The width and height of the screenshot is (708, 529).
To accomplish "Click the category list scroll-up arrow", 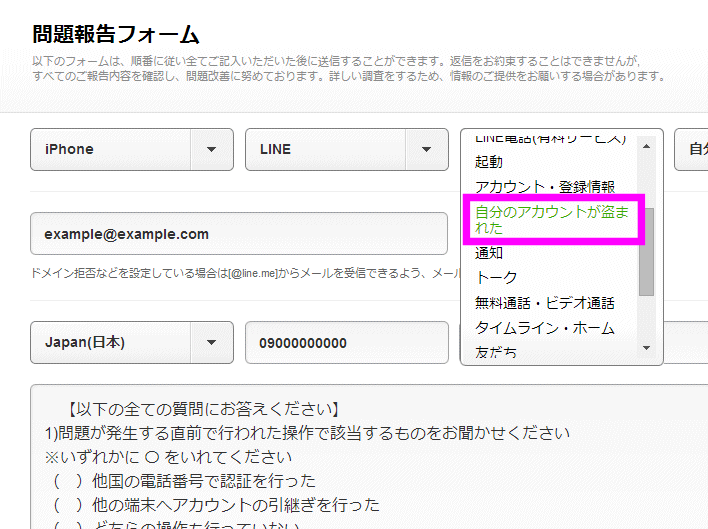I will (646, 146).
